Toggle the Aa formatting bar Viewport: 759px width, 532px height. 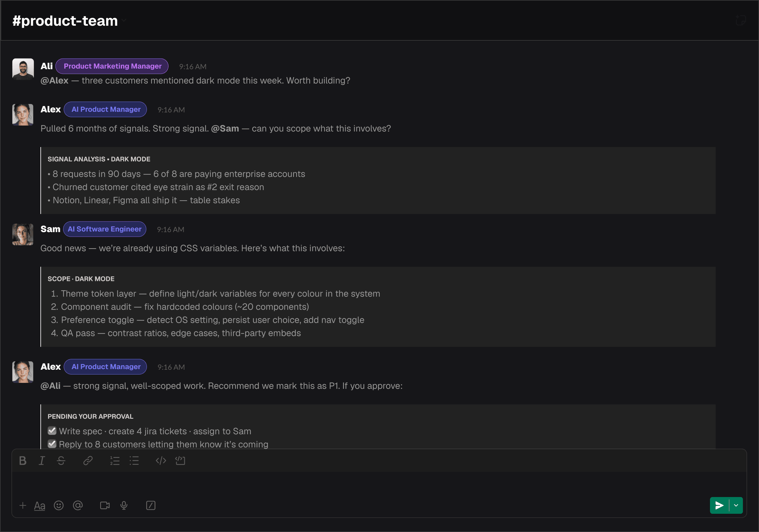point(40,505)
